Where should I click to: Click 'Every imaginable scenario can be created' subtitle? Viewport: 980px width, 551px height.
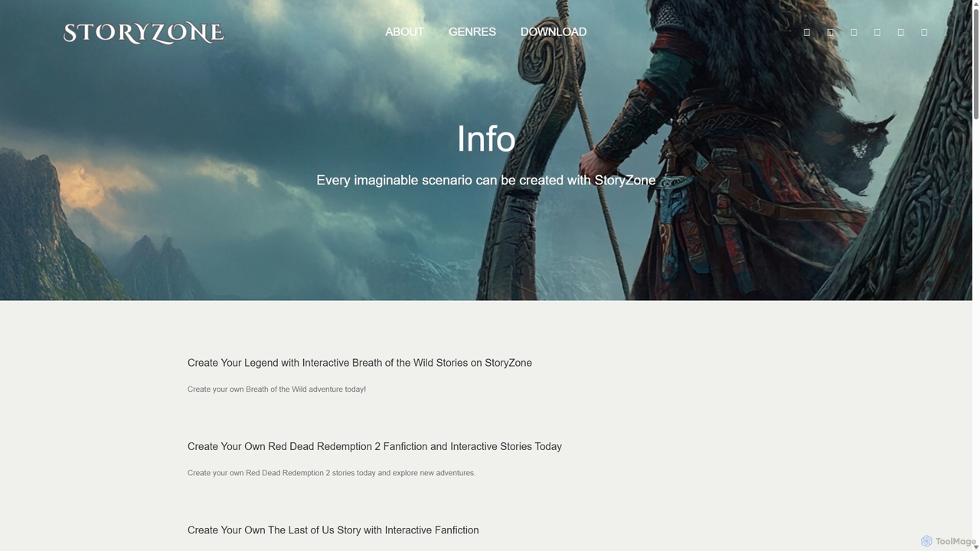486,181
